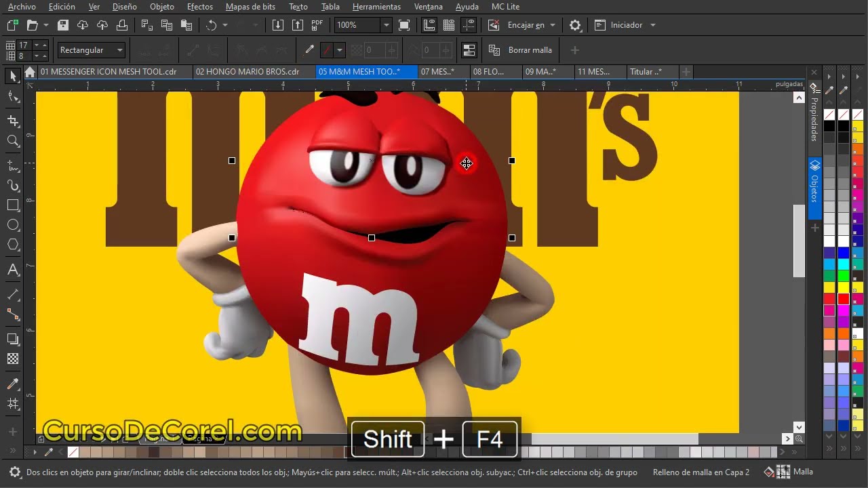Select the Freehand drawing tool
This screenshot has height=488, width=868.
(12, 165)
